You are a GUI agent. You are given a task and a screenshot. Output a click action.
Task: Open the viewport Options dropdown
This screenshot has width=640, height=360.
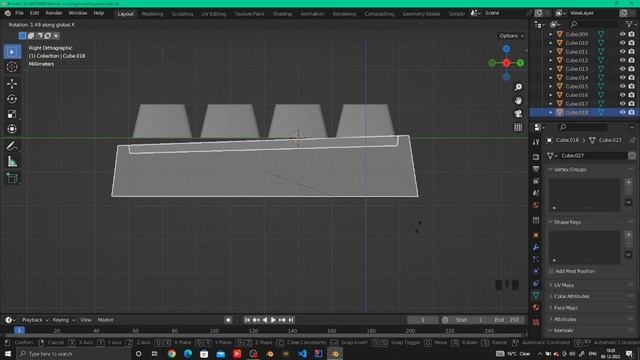coord(511,36)
